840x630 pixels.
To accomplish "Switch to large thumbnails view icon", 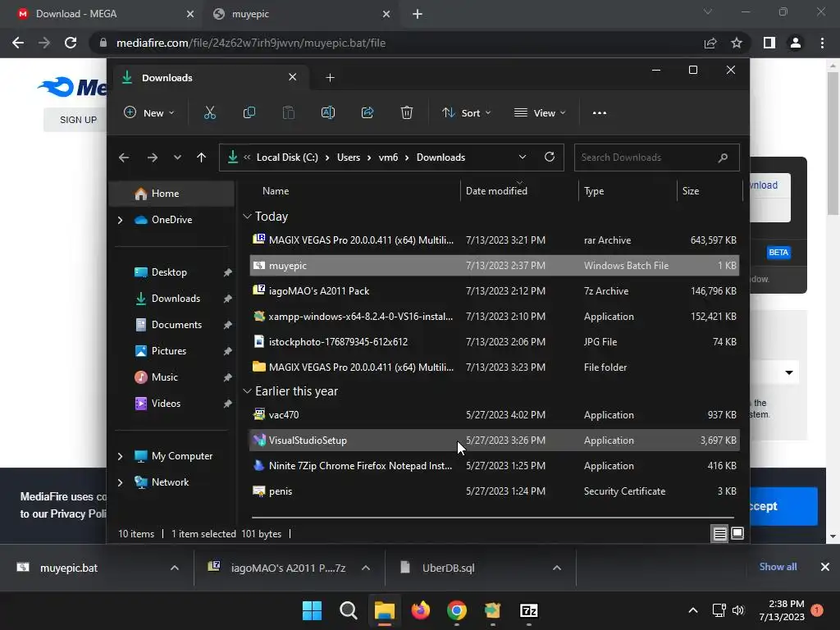I will tap(737, 533).
